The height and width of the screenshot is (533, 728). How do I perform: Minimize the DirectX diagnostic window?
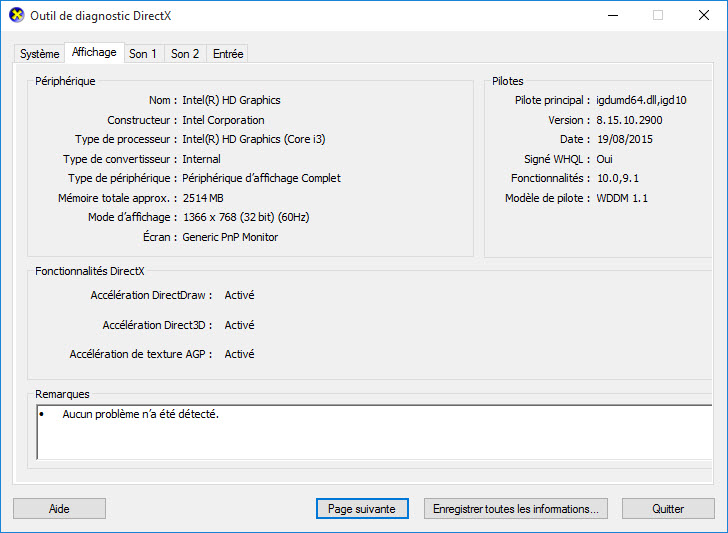(x=613, y=15)
